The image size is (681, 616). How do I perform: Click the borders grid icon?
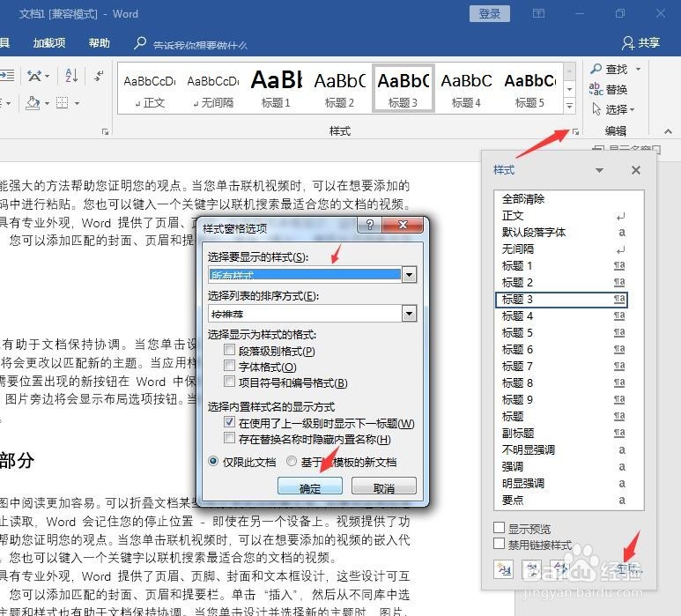63,103
